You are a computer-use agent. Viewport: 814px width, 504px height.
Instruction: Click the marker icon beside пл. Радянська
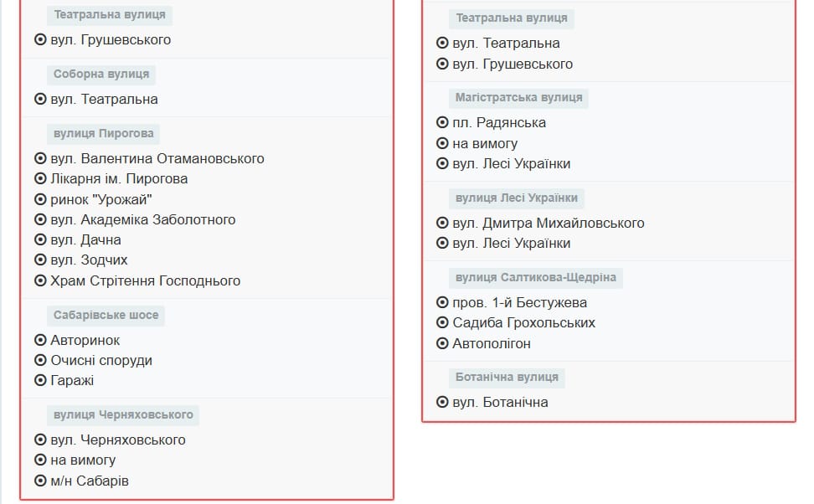click(x=443, y=123)
